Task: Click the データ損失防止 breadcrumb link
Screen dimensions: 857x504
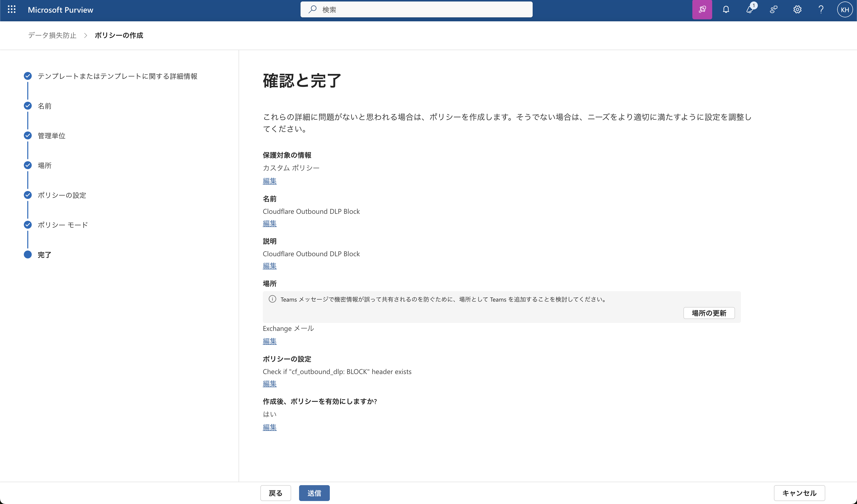Action: (52, 35)
